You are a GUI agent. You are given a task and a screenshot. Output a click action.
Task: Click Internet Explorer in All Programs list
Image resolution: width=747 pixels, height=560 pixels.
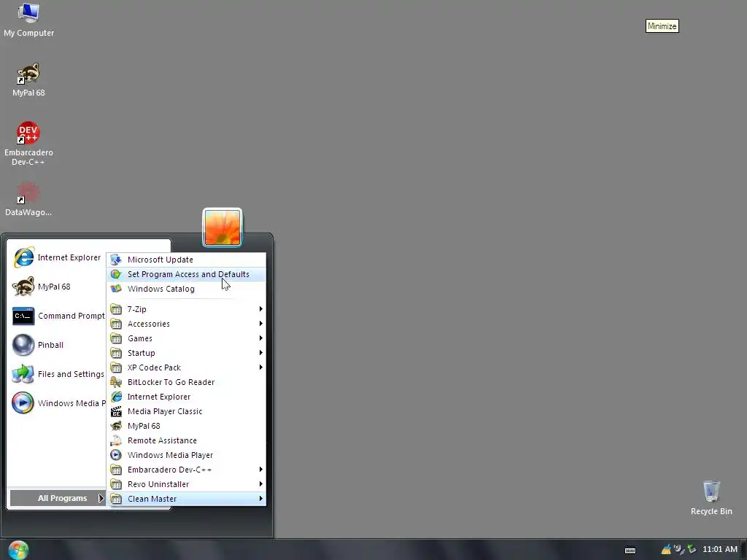point(186,397)
